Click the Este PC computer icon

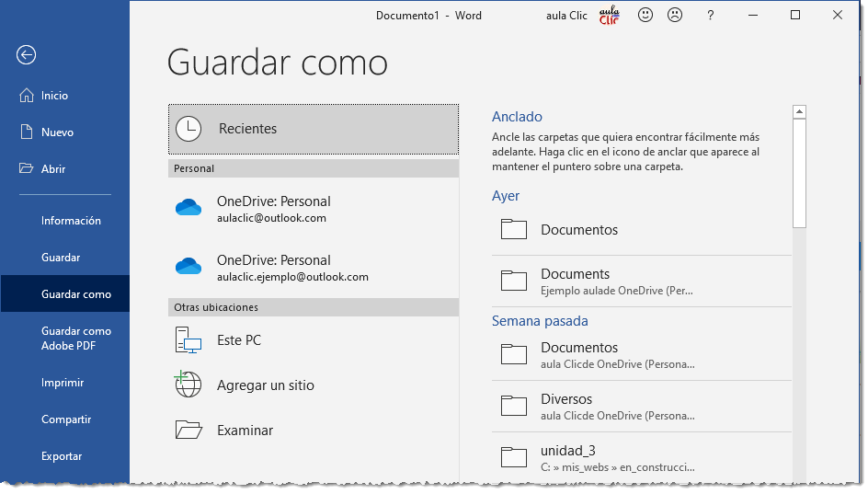coord(188,340)
